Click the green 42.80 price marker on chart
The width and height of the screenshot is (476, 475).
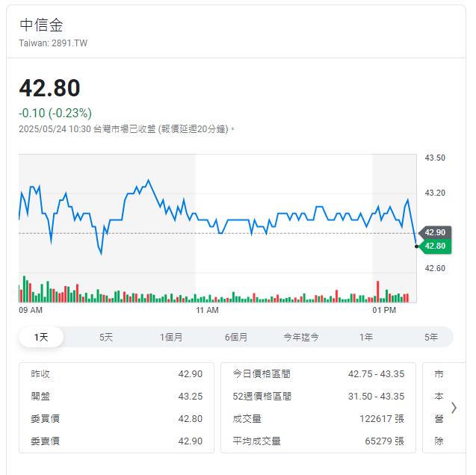click(435, 246)
